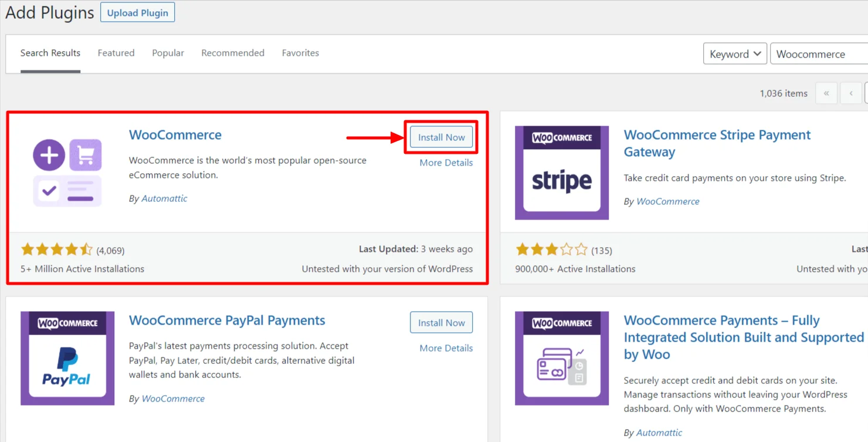Click the first page pagination arrow
868x442 pixels.
point(826,93)
